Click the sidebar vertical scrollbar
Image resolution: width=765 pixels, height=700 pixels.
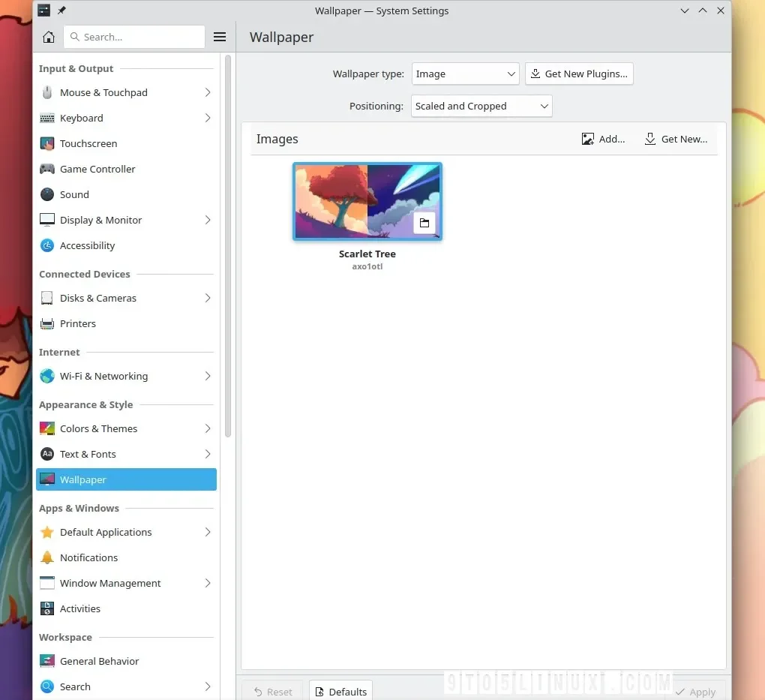click(228, 246)
